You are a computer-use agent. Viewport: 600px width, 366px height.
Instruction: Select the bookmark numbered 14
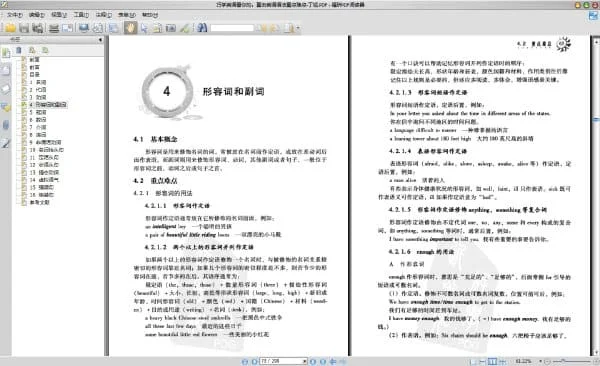pos(44,180)
